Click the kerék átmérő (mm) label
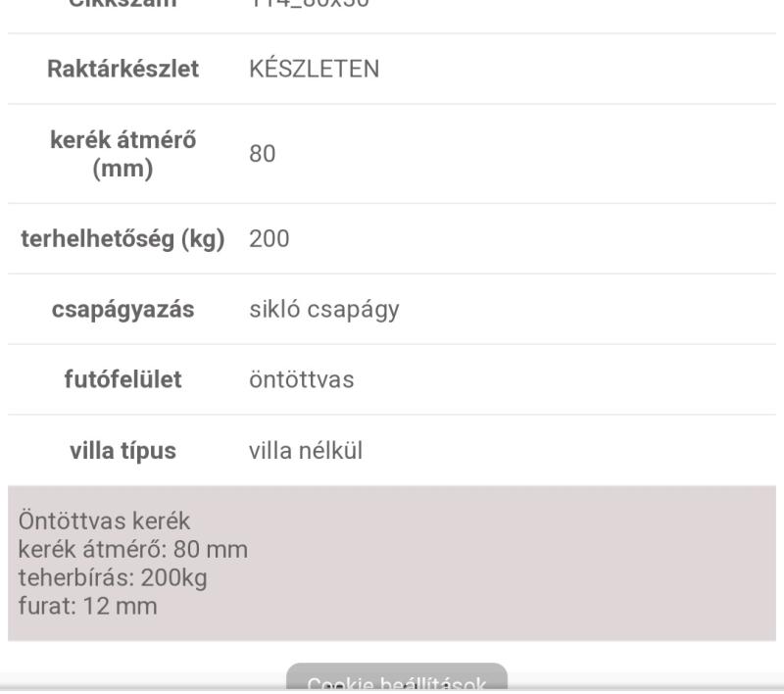 pos(123,154)
